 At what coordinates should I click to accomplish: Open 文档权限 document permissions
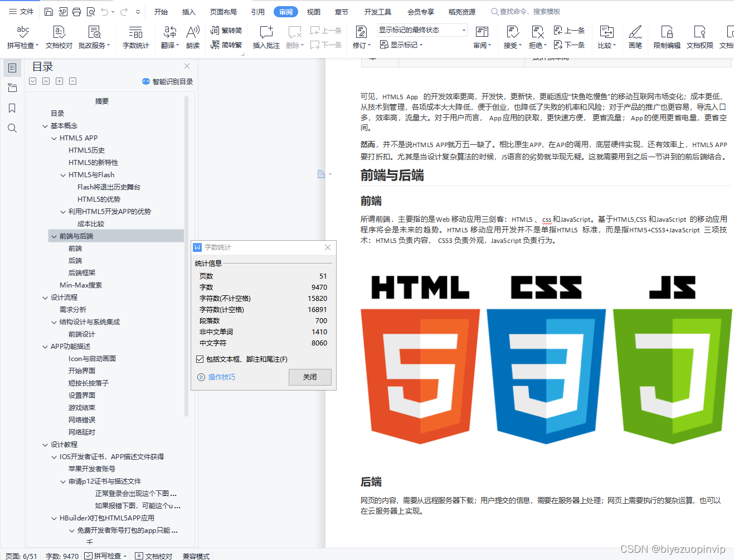700,37
